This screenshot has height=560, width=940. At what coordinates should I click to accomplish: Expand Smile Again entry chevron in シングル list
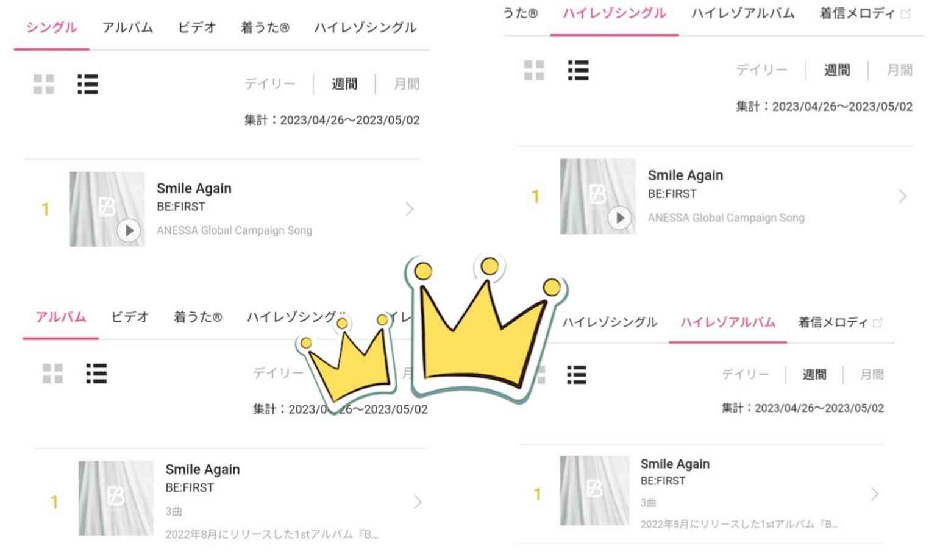[410, 209]
